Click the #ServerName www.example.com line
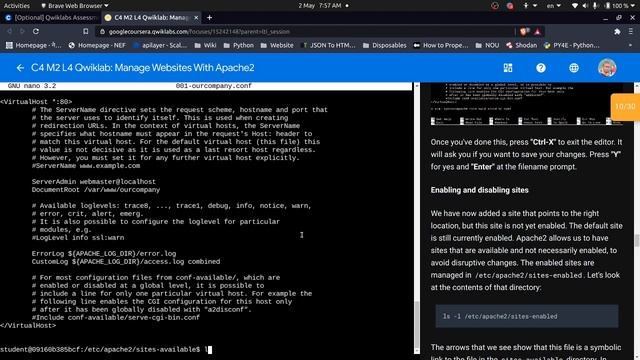The image size is (640, 360). pyautogui.click(x=86, y=166)
